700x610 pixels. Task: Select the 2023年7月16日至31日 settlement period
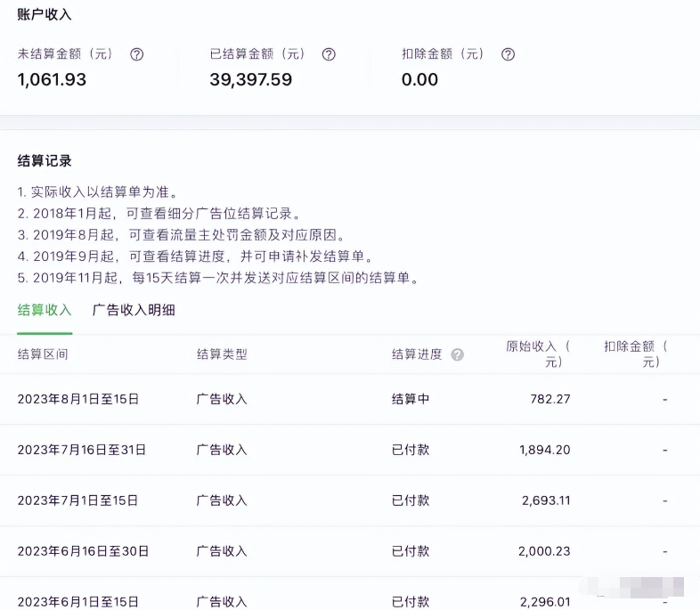[x=82, y=450]
